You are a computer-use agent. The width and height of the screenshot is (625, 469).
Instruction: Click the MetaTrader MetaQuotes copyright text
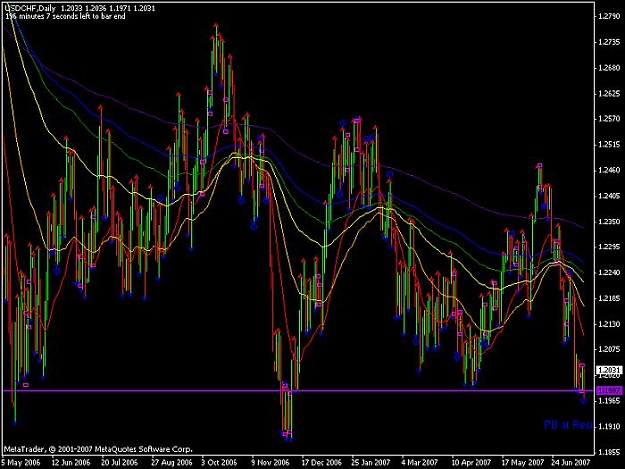tap(98, 449)
